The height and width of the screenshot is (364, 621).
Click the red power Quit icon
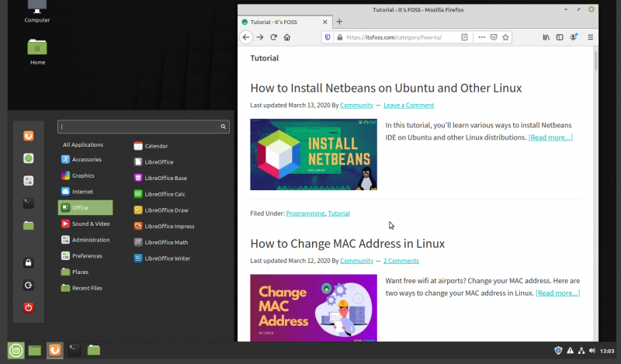29,307
